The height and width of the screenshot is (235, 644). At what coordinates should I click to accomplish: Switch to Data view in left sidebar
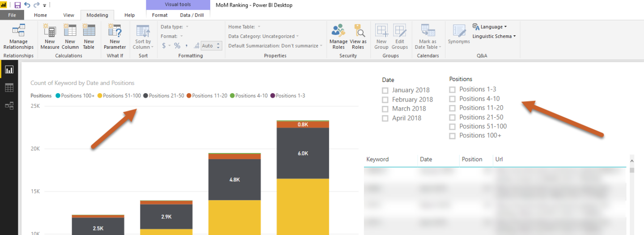click(x=9, y=88)
